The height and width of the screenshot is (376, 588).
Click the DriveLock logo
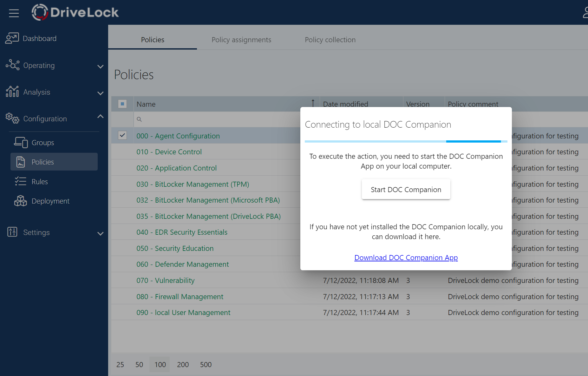pyautogui.click(x=75, y=12)
